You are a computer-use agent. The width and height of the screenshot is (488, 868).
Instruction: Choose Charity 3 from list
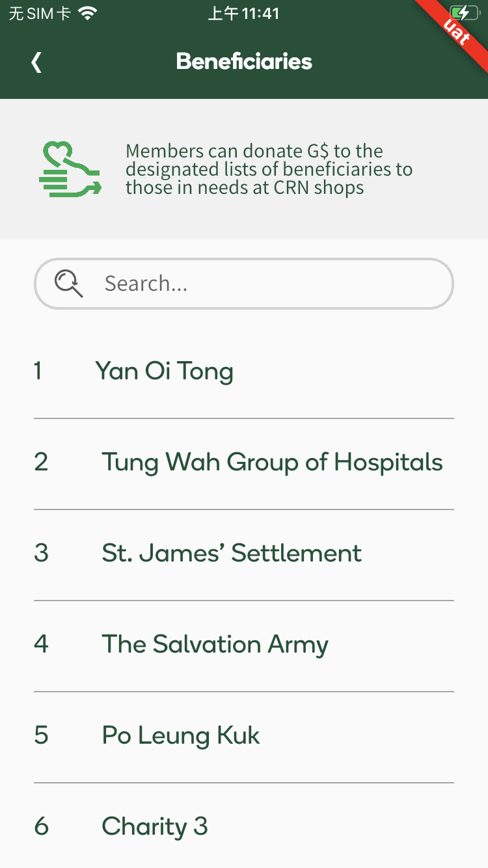tap(155, 826)
